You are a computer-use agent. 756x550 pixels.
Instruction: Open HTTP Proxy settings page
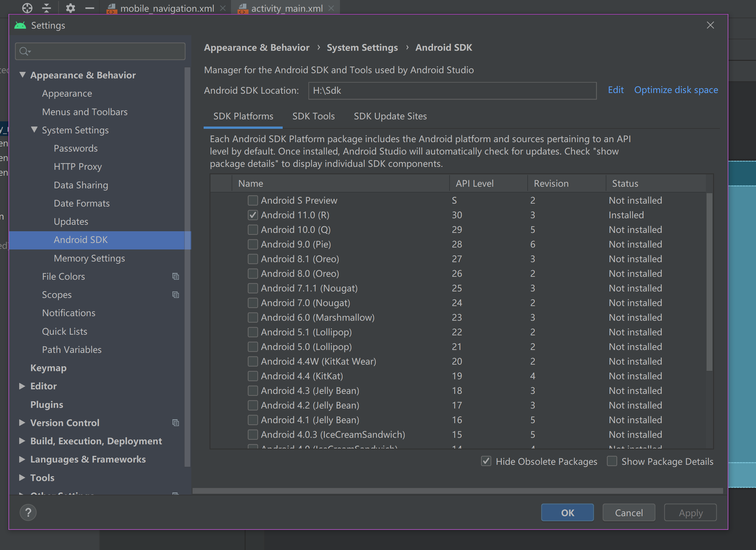tap(78, 167)
